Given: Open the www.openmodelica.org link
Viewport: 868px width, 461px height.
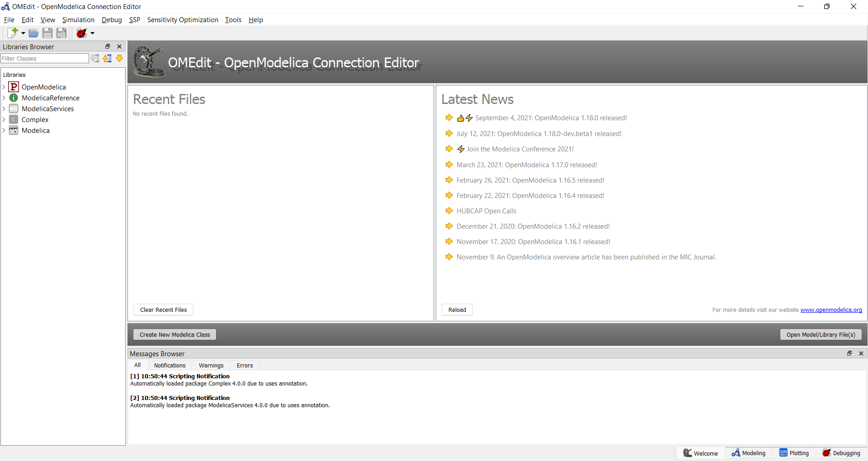Looking at the screenshot, I should tap(831, 310).
